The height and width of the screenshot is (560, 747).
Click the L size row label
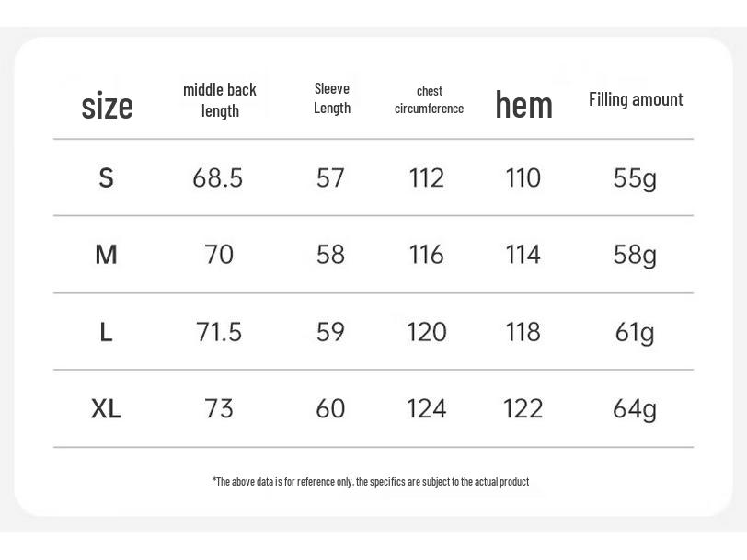click(x=106, y=331)
